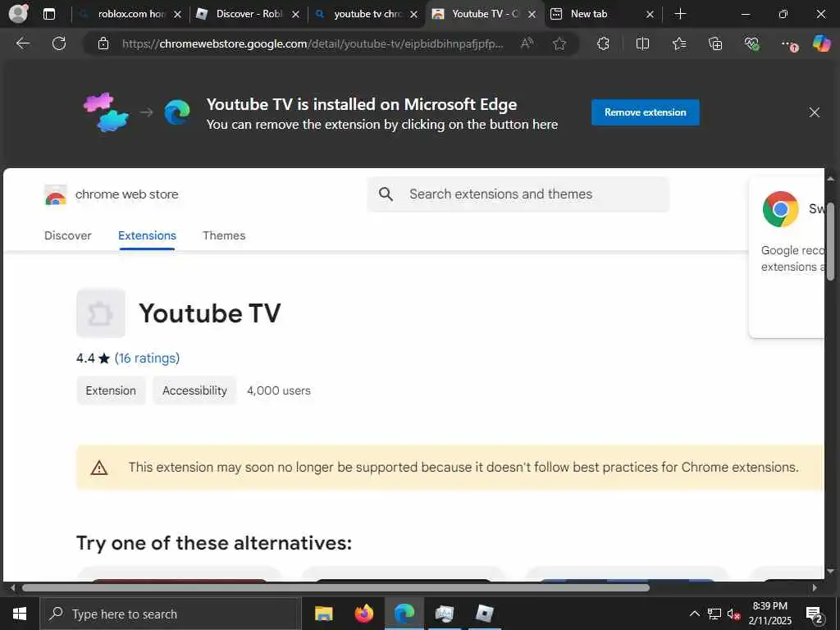Image resolution: width=840 pixels, height=630 pixels.
Task: Show hidden system tray icons
Action: (694, 614)
